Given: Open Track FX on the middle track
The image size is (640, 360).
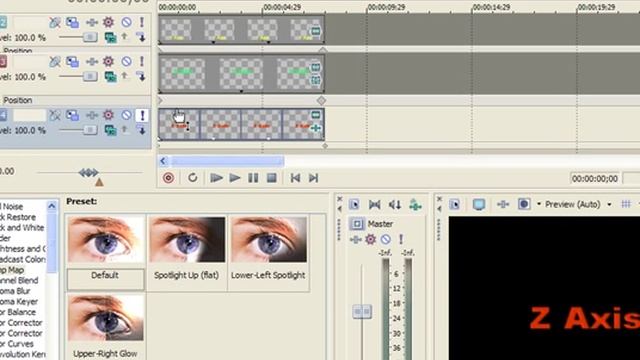Looking at the screenshot, I should tap(92, 62).
